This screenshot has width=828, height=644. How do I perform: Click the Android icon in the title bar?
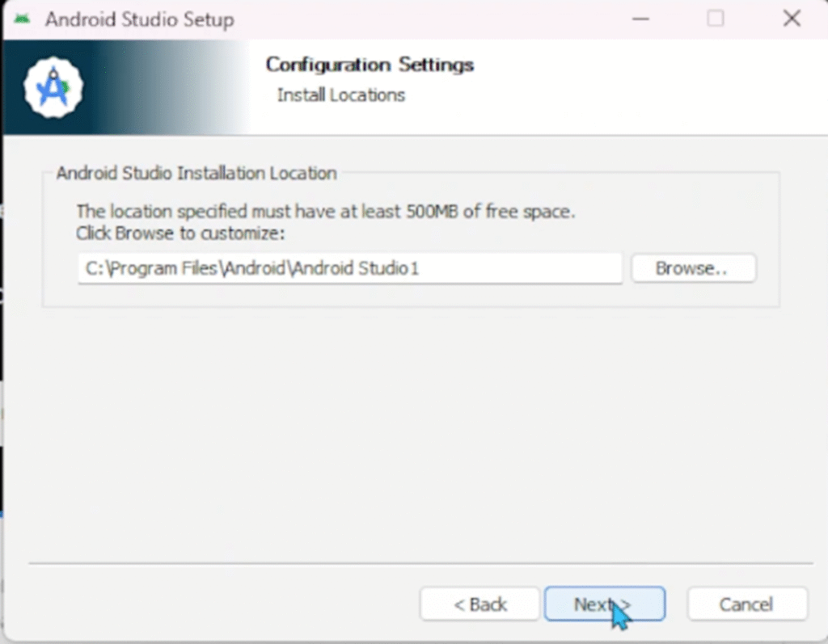pyautogui.click(x=22, y=19)
